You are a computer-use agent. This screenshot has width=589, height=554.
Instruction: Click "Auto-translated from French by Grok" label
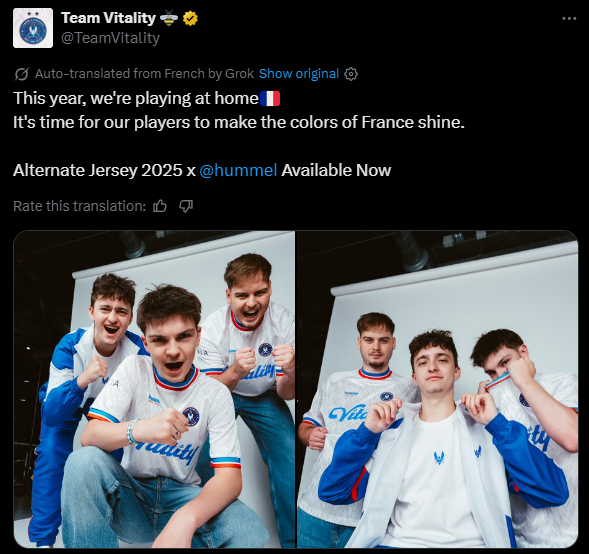[145, 74]
